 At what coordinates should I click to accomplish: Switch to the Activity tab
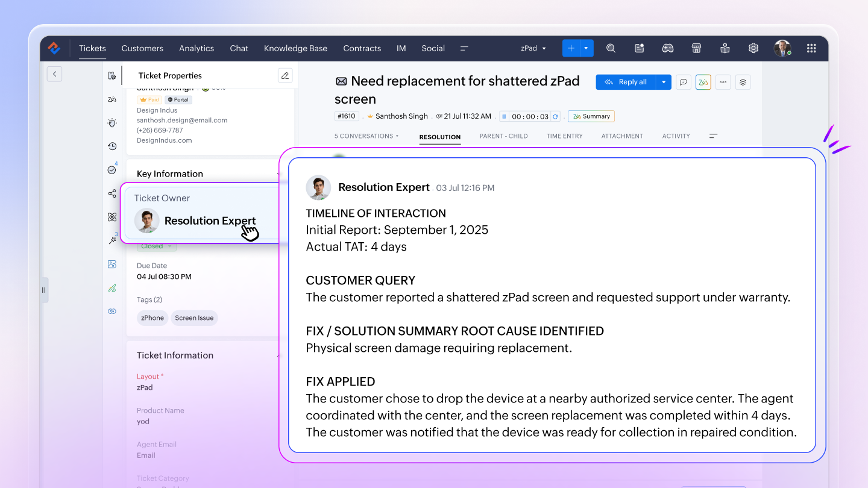(676, 136)
